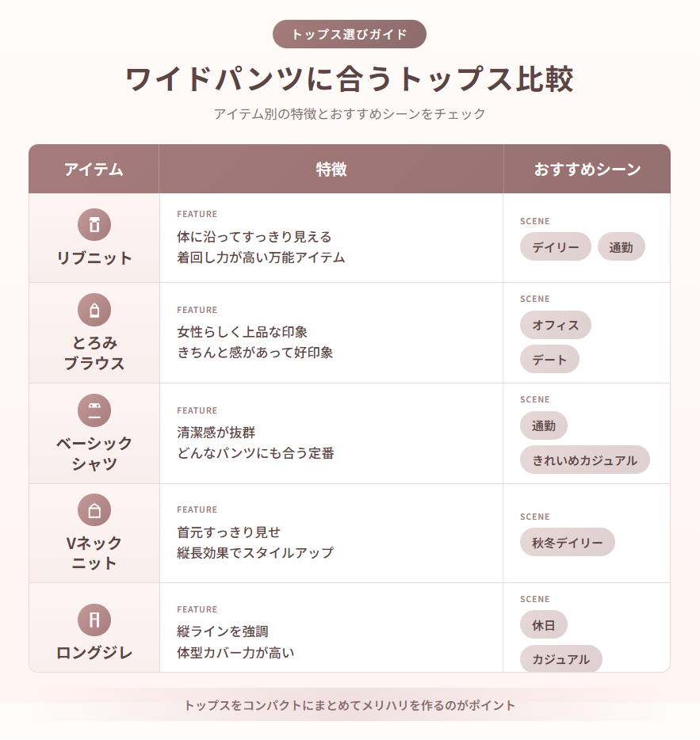Click the カジュアル scene tag

(561, 659)
